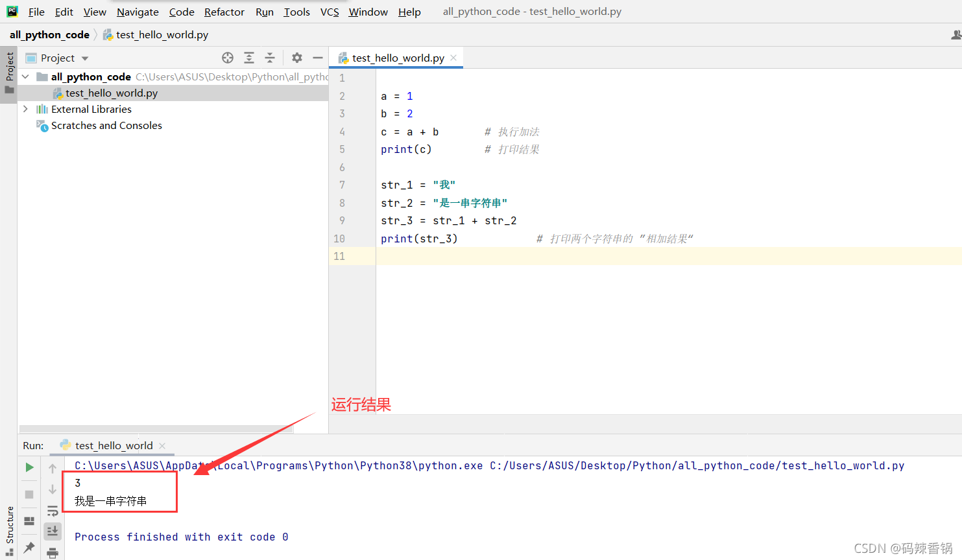The width and height of the screenshot is (962, 560).
Task: Collapse all in Project panel toolbar
Action: [270, 58]
